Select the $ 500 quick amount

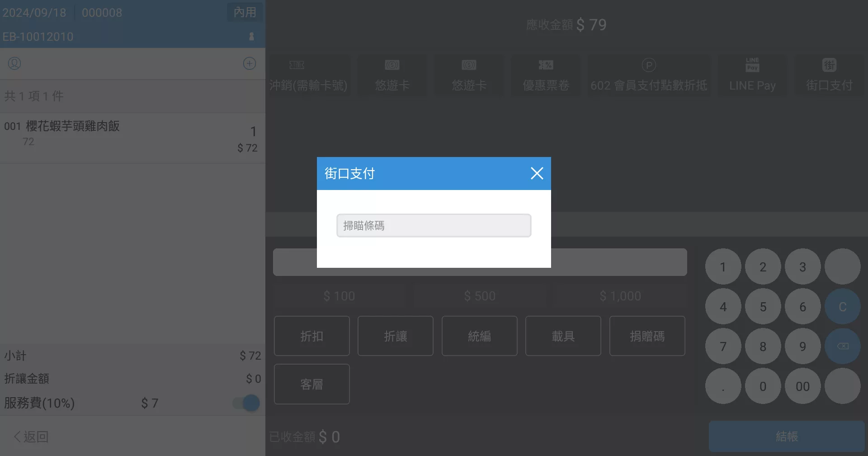tap(480, 296)
